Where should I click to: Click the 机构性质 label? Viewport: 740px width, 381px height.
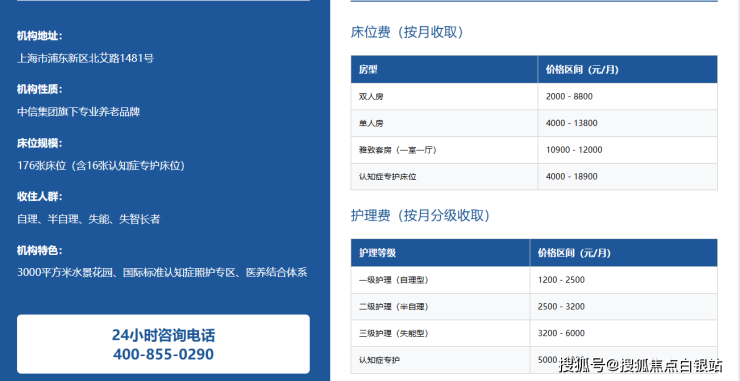click(39, 89)
